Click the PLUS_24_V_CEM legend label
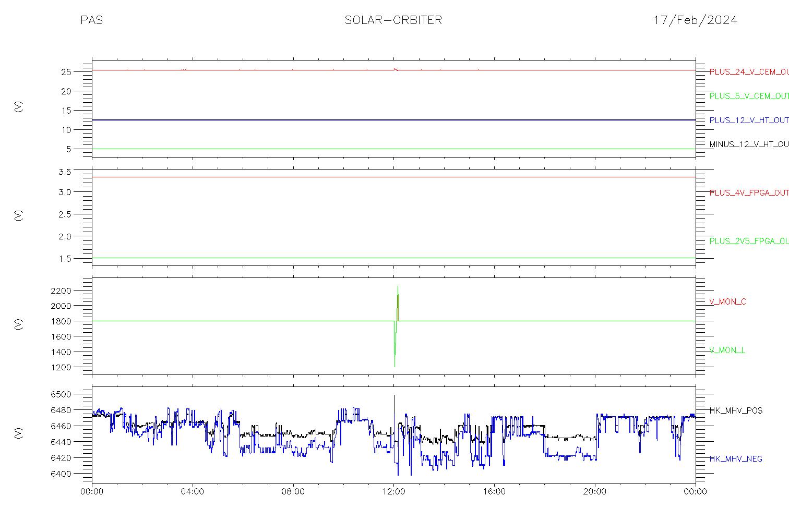 click(749, 72)
